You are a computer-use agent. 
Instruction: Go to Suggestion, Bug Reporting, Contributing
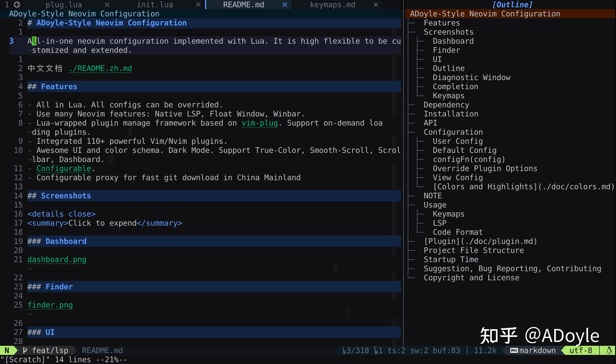coord(512,269)
